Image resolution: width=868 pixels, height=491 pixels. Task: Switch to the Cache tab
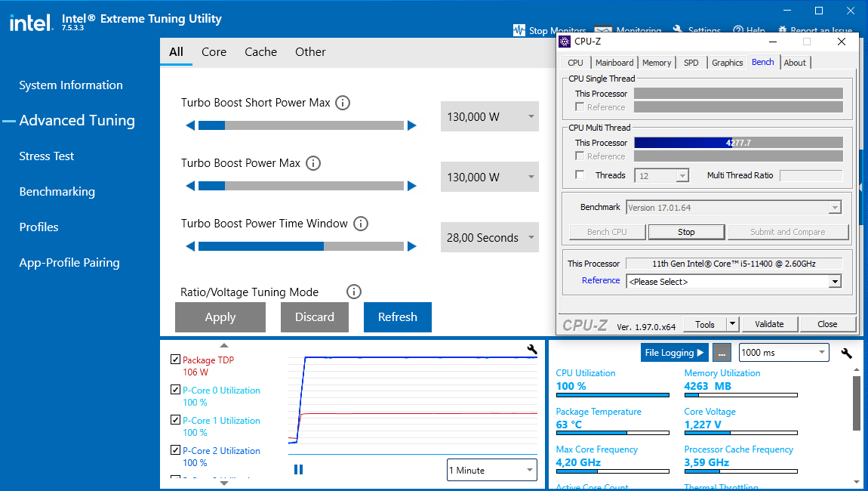click(x=260, y=52)
